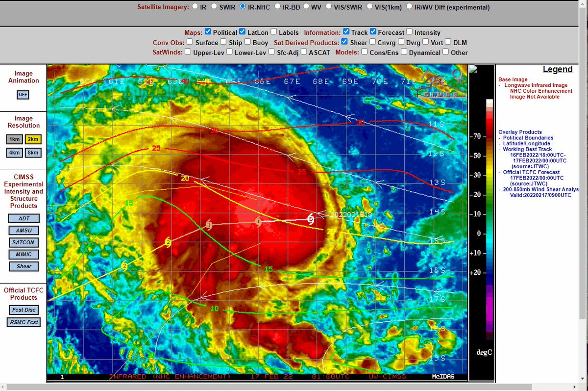Select VIS/SWIR imagery radio button

329,7
